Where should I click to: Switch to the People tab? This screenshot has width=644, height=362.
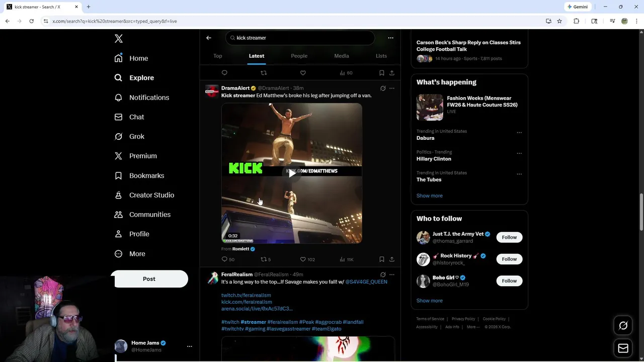click(x=299, y=56)
